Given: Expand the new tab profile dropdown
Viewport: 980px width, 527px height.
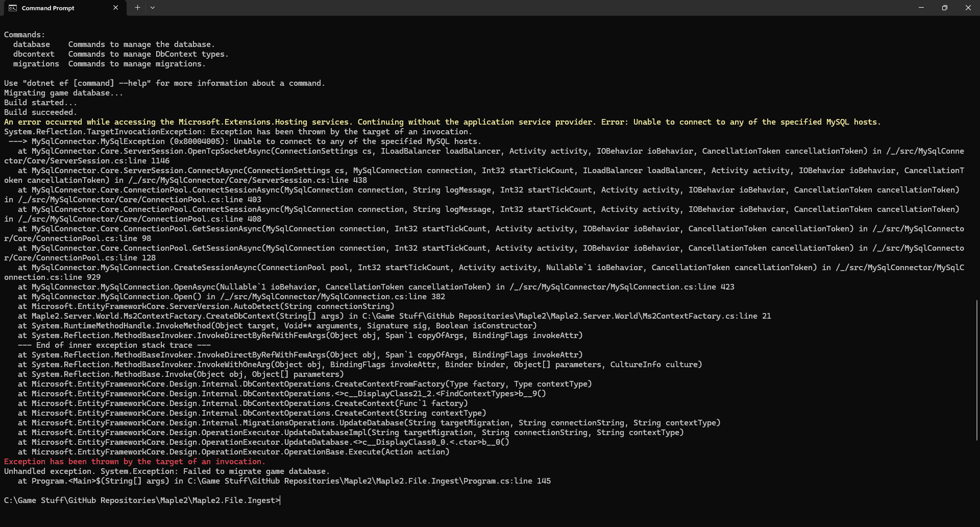Looking at the screenshot, I should (153, 8).
